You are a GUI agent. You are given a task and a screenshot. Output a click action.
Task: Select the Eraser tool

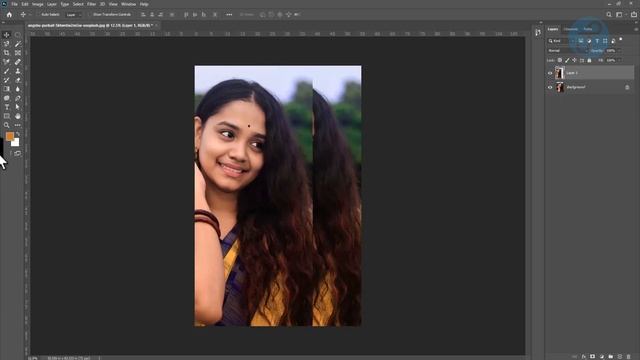[18, 80]
